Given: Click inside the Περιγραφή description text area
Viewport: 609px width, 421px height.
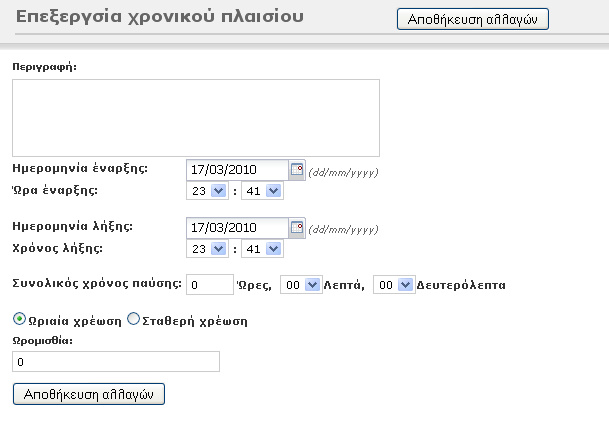Looking at the screenshot, I should 195,118.
